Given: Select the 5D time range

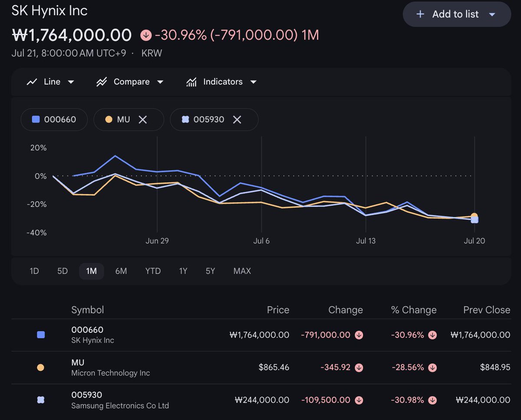Looking at the screenshot, I should pyautogui.click(x=63, y=271).
